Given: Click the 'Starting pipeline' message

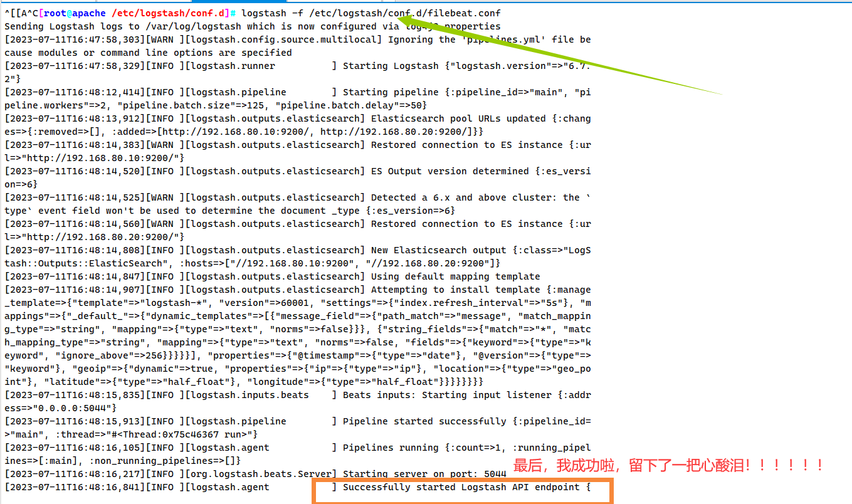Looking at the screenshot, I should coord(391,92).
